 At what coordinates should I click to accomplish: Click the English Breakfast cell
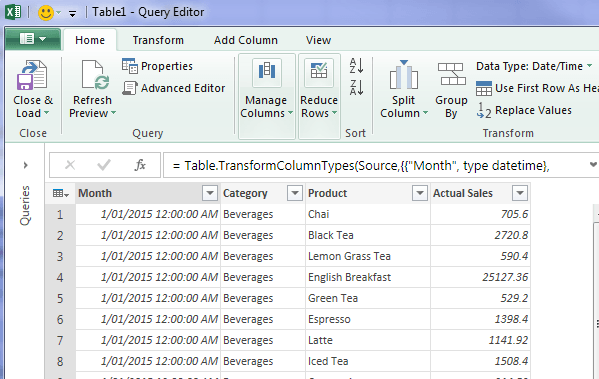point(367,277)
